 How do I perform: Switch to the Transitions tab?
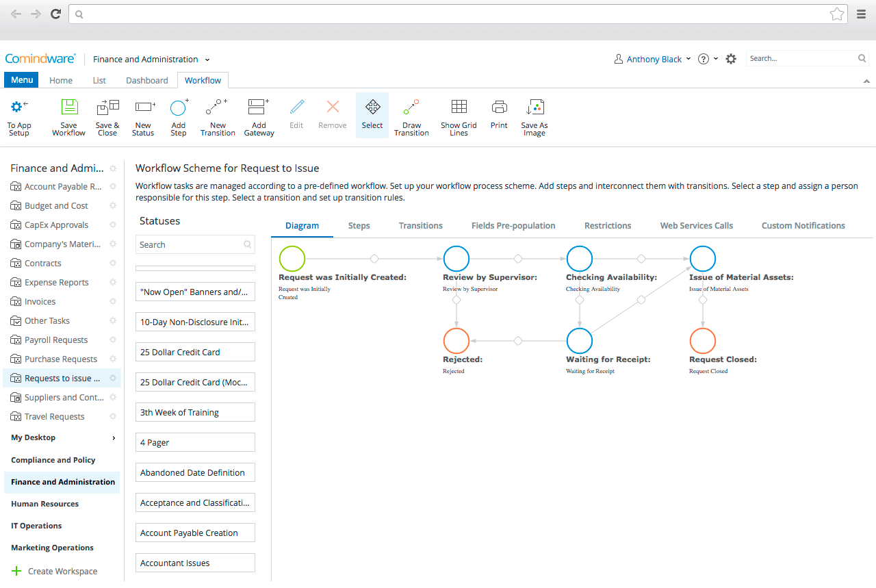click(x=420, y=225)
